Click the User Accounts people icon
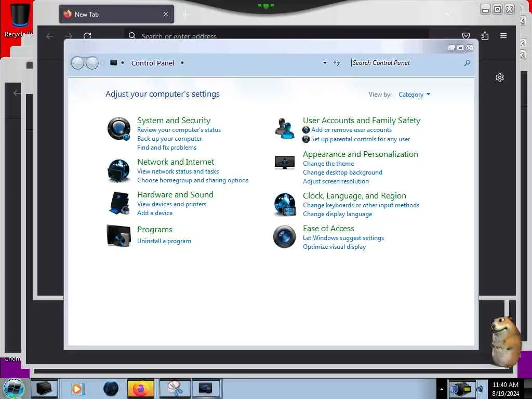The image size is (532, 399). coord(285,129)
